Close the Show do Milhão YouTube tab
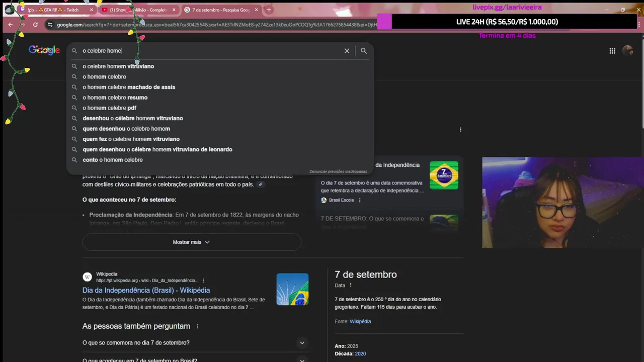 (x=174, y=10)
